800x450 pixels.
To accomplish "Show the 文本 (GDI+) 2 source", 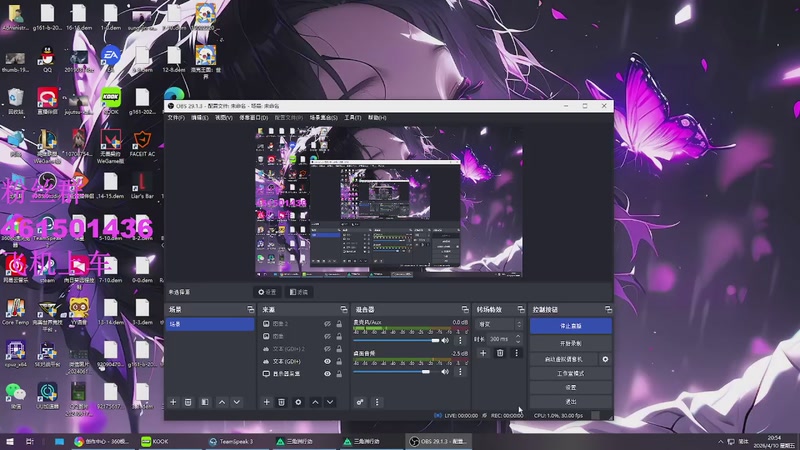I will [327, 349].
